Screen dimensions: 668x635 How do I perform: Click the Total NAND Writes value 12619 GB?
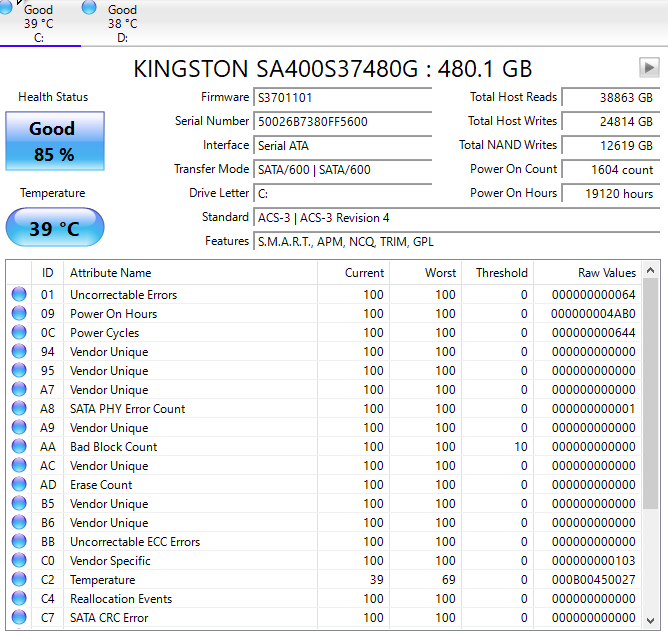point(610,146)
